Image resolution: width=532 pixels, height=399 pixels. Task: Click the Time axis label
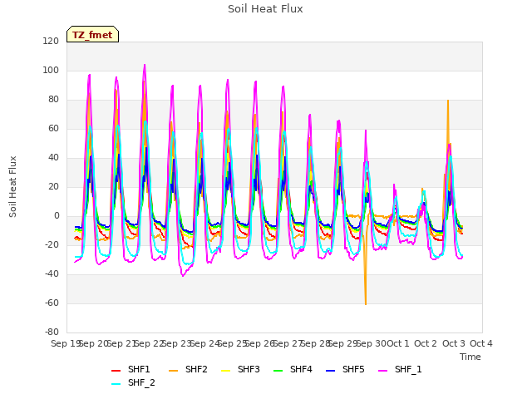click(470, 357)
